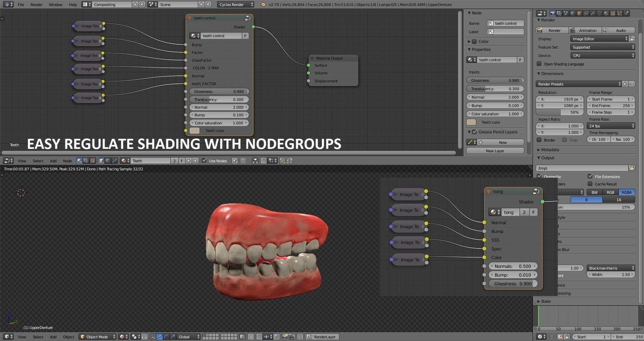This screenshot has height=341, width=644.
Task: Copy selected nodes to clipboard
Action: tap(283, 161)
